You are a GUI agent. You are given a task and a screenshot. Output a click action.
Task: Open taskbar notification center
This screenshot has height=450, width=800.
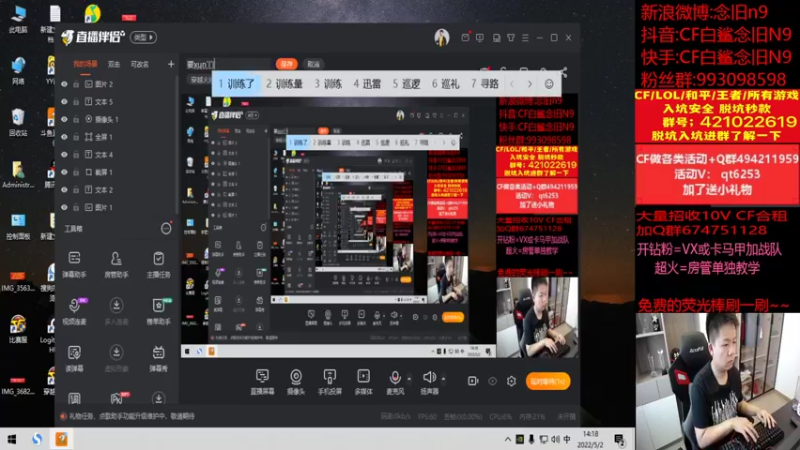point(619,439)
